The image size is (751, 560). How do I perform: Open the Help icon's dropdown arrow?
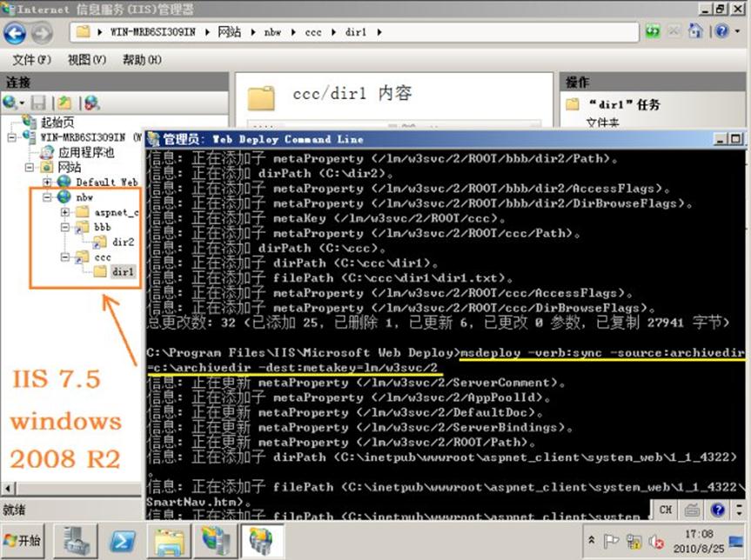tap(737, 31)
